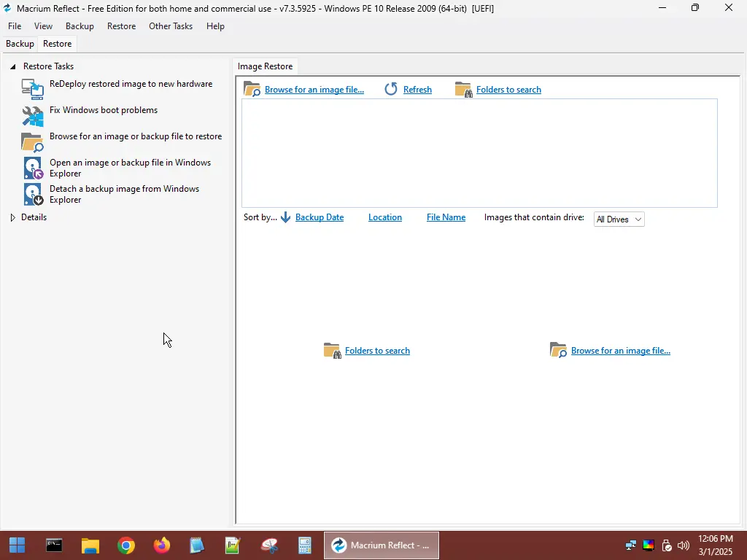Click the network icon in system tray

(x=631, y=545)
